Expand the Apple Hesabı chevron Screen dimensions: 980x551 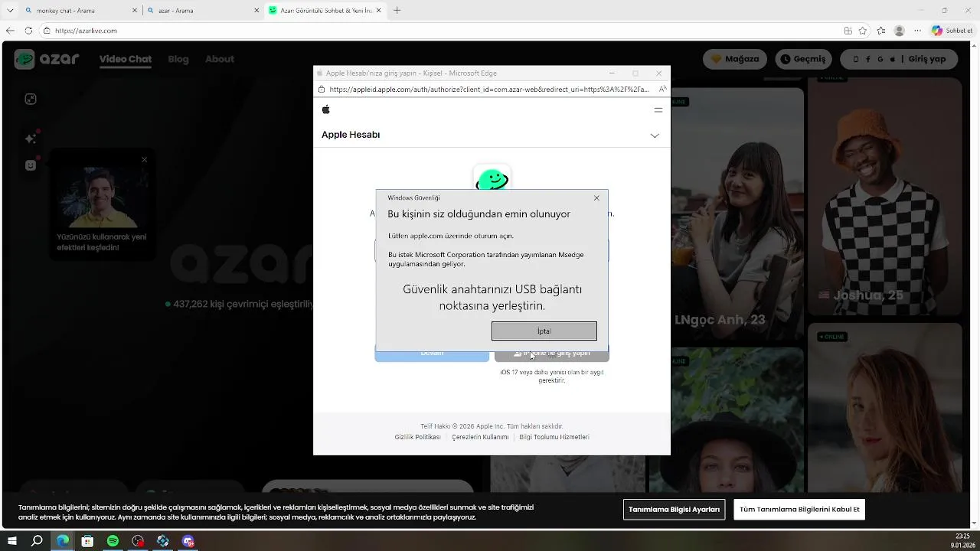coord(655,135)
